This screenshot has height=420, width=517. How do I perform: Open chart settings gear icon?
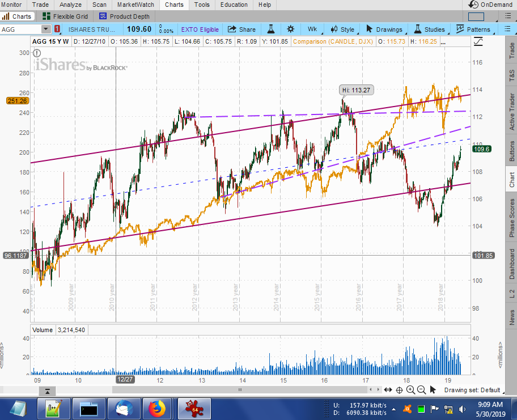291,29
